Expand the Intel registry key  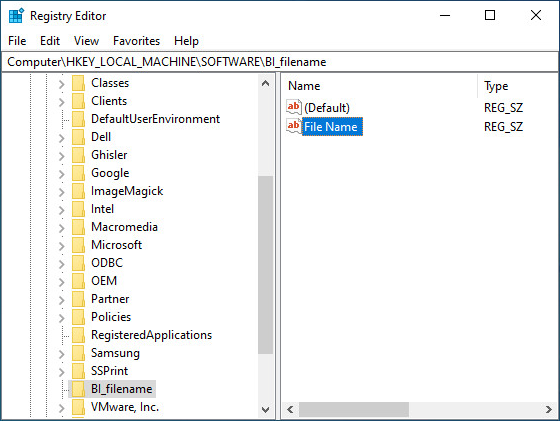coord(61,210)
